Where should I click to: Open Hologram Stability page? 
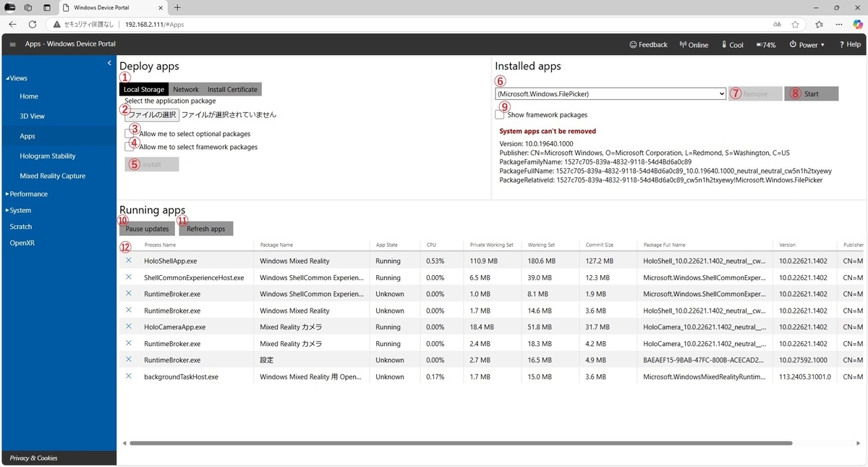coord(48,156)
